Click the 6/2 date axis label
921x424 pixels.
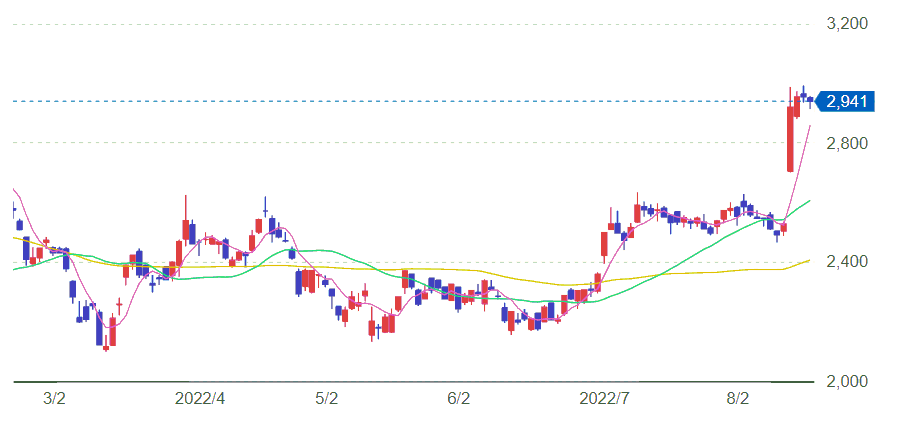pyautogui.click(x=459, y=399)
